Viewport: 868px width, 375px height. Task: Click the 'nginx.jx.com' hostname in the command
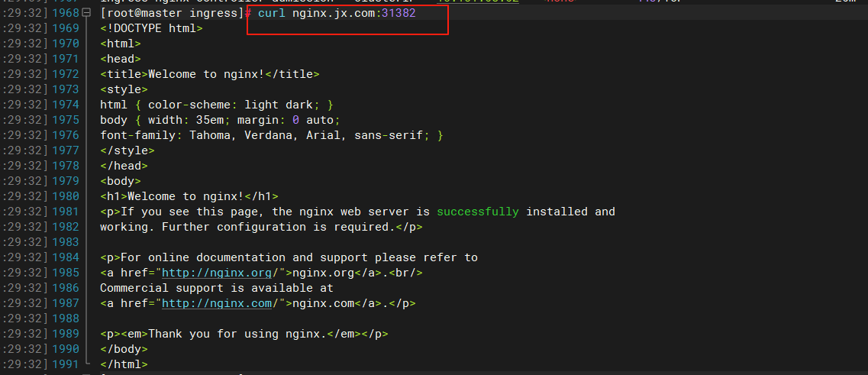pos(334,13)
